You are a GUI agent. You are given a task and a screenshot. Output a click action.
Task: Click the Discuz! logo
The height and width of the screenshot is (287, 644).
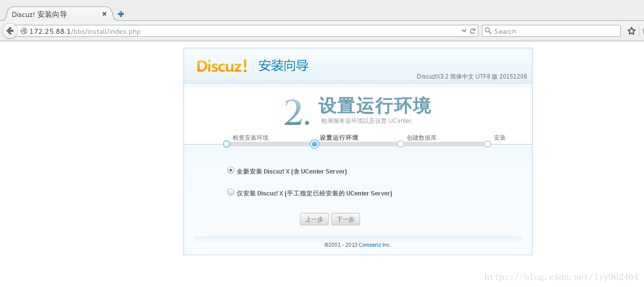(222, 66)
